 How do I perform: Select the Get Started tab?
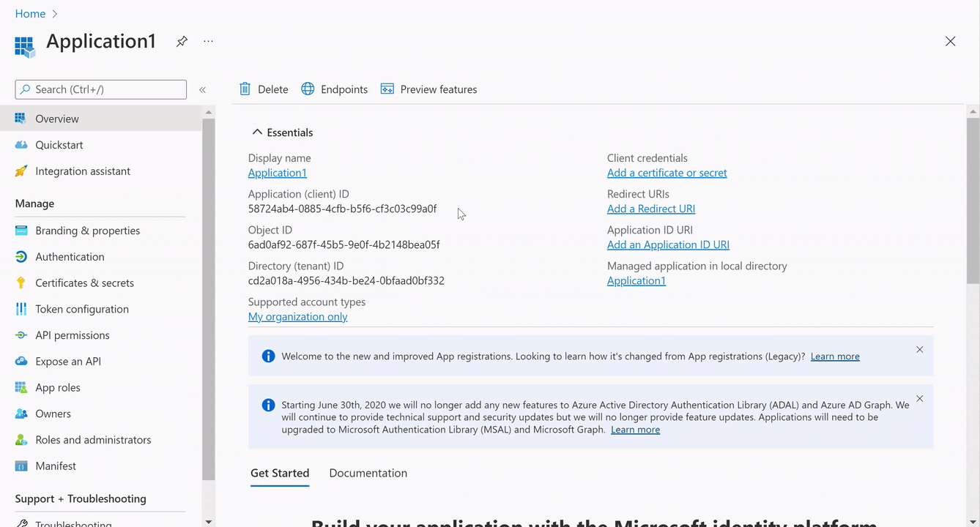pos(280,473)
